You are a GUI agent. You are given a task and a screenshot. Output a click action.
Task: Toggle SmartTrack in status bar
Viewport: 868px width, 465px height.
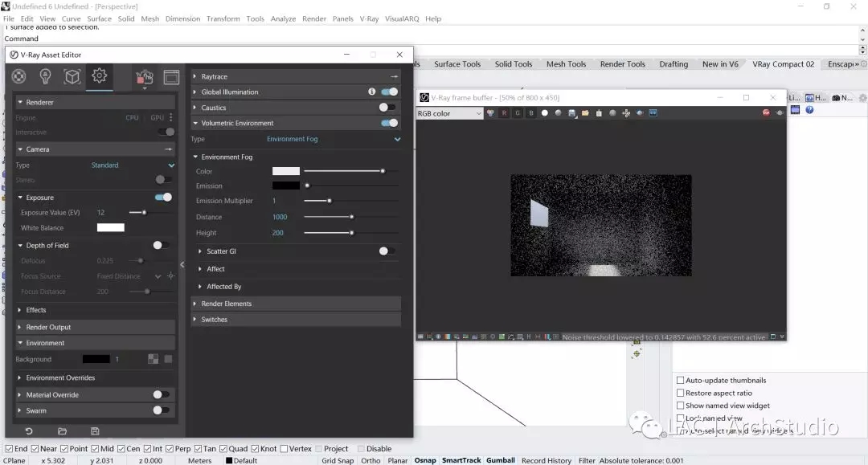click(x=461, y=460)
